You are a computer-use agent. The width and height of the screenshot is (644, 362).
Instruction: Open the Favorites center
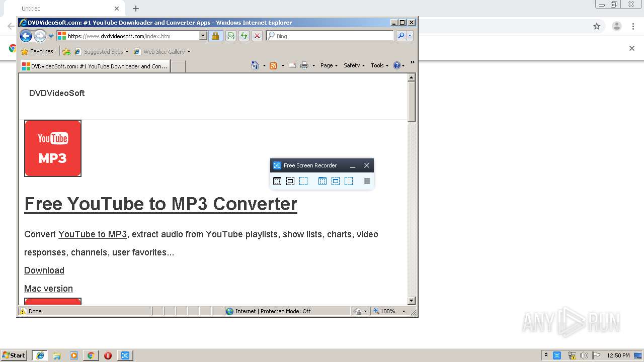(37, 51)
